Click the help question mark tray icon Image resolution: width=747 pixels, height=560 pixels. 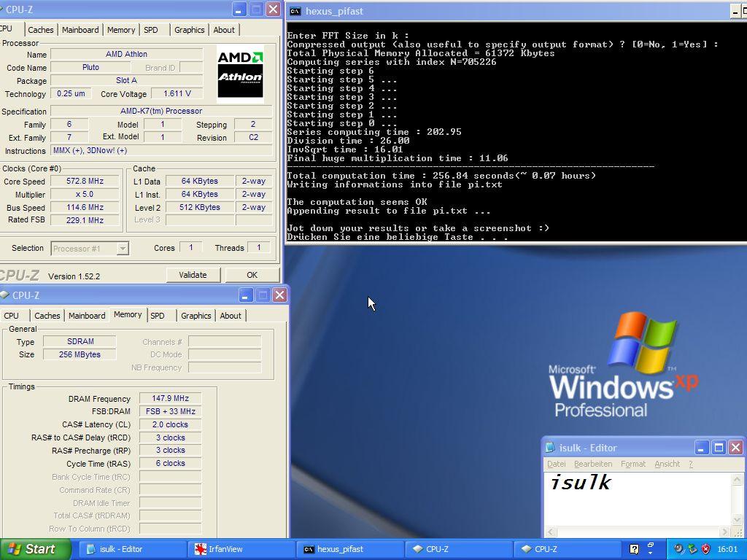tap(634, 549)
